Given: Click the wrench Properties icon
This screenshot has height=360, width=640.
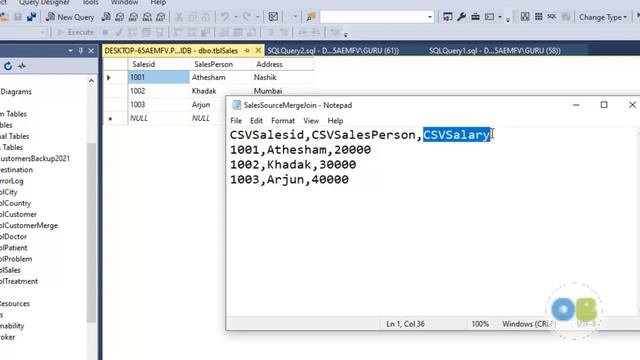Looking at the screenshot, I should [x=462, y=17].
